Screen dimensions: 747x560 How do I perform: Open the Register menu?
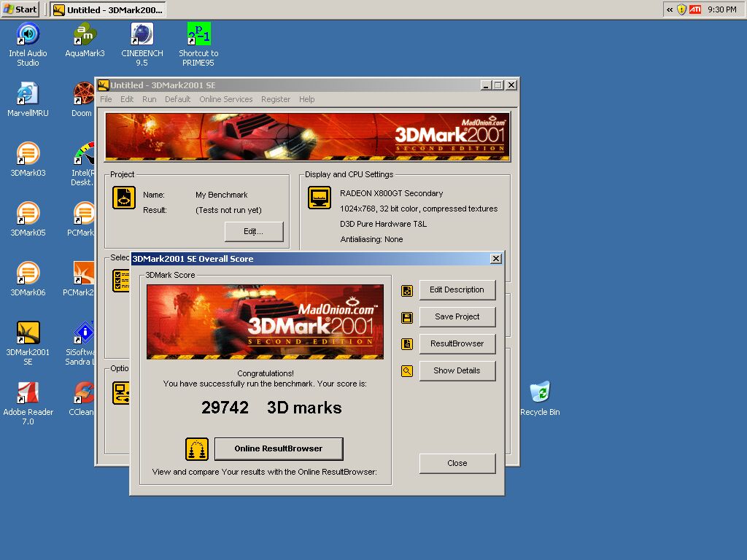click(275, 99)
